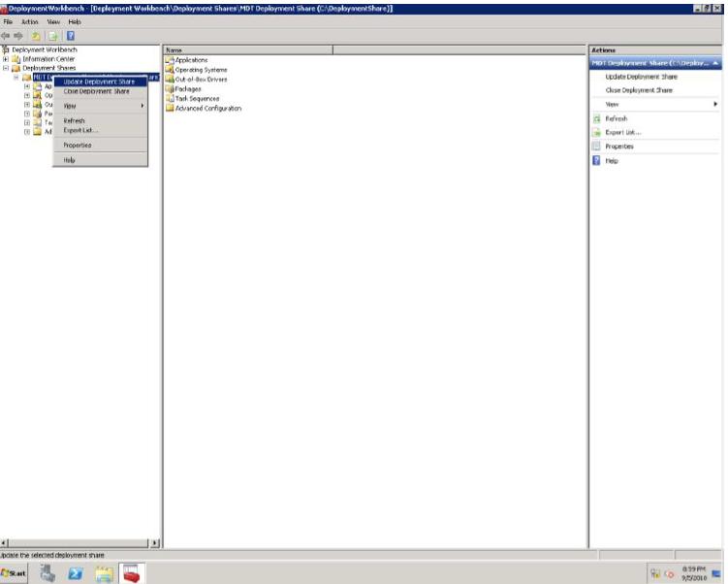Image resolution: width=728 pixels, height=584 pixels.
Task: Open the File menu
Action: pos(8,22)
